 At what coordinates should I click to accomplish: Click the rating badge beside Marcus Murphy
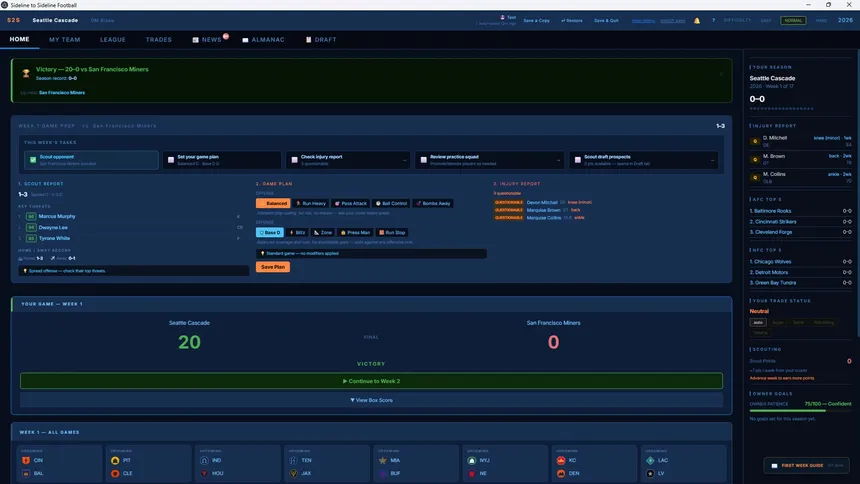pyautogui.click(x=31, y=216)
